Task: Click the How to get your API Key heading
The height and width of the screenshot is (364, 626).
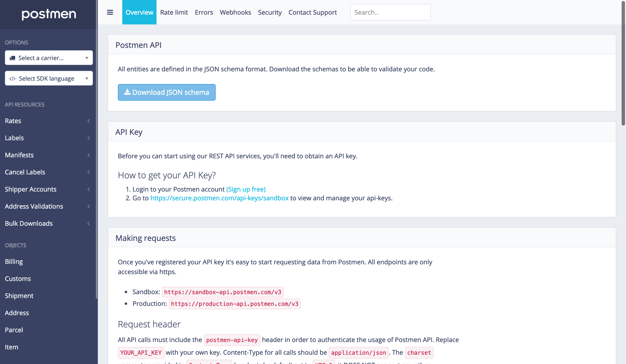Action: (167, 175)
